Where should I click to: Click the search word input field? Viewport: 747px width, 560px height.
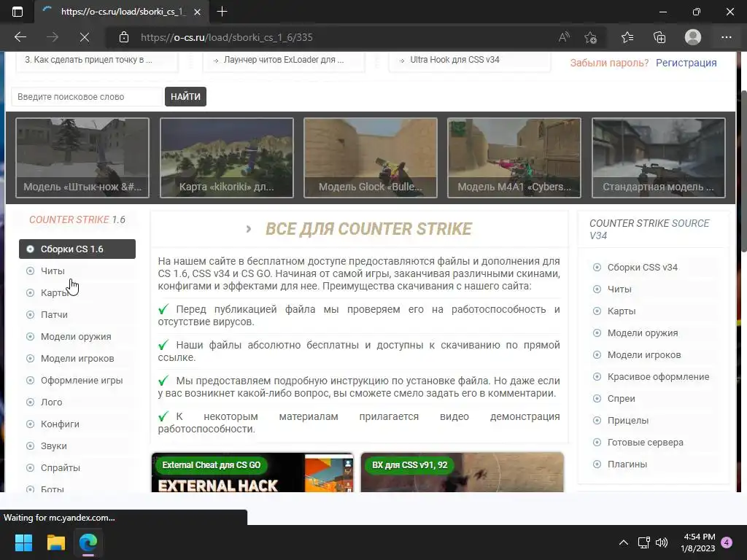point(87,97)
